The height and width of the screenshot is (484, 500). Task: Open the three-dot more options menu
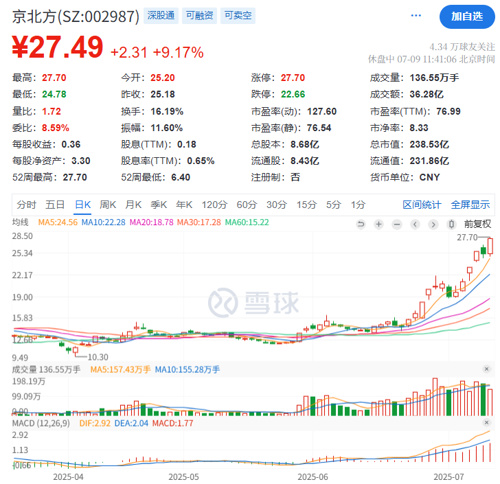(416, 15)
